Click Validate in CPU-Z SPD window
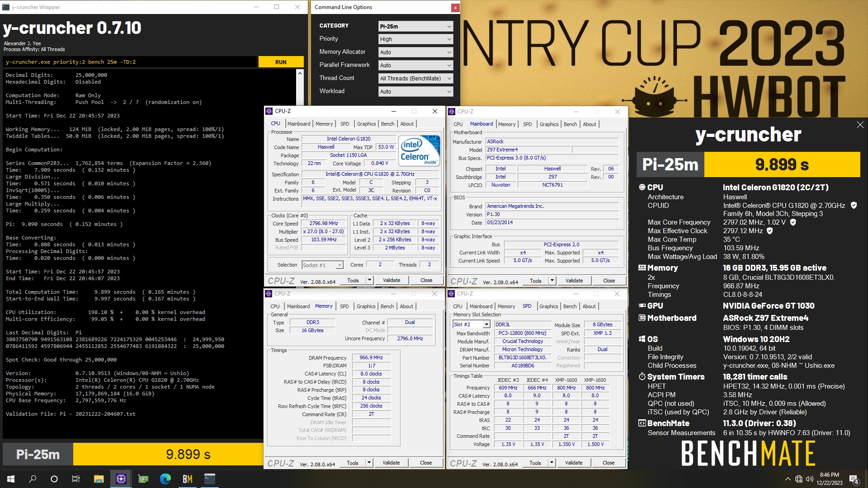 click(x=574, y=463)
